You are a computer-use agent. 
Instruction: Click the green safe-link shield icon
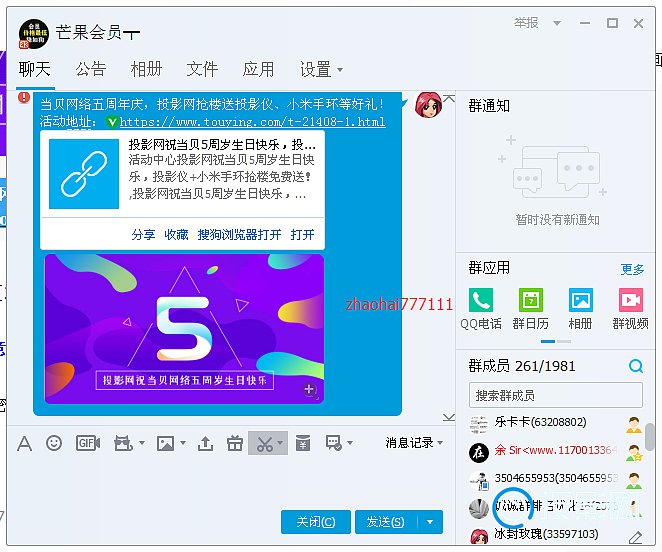111,122
